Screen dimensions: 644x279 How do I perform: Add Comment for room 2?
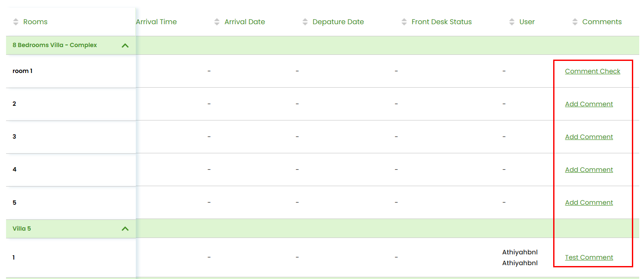pos(589,104)
